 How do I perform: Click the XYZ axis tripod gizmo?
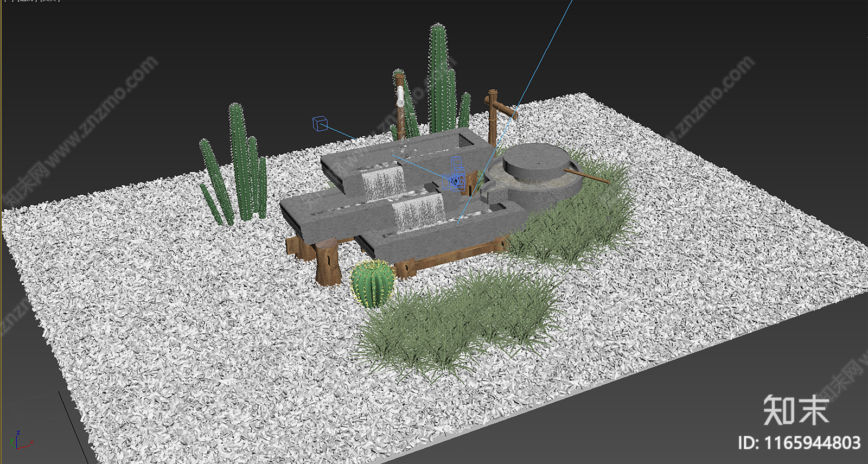[x=21, y=441]
